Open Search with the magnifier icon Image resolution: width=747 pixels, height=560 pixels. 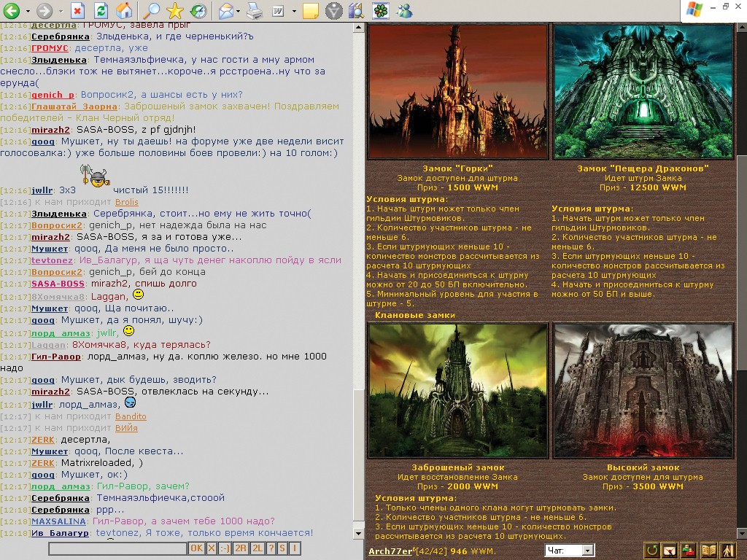pos(152,10)
